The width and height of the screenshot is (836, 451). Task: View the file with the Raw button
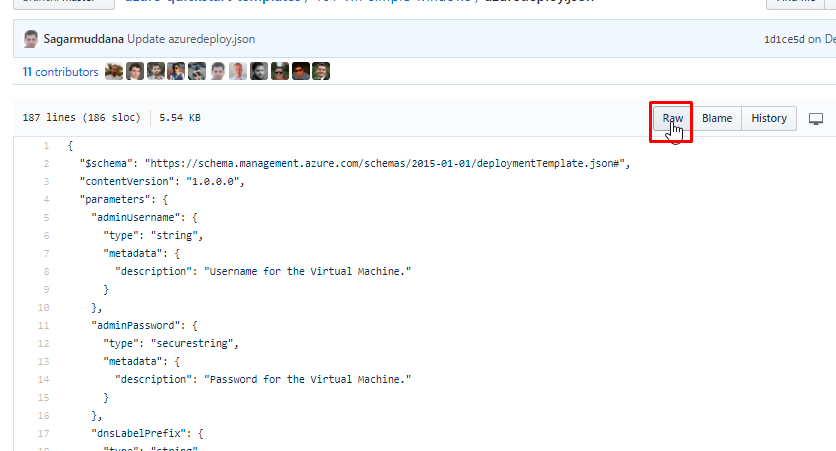pos(673,118)
